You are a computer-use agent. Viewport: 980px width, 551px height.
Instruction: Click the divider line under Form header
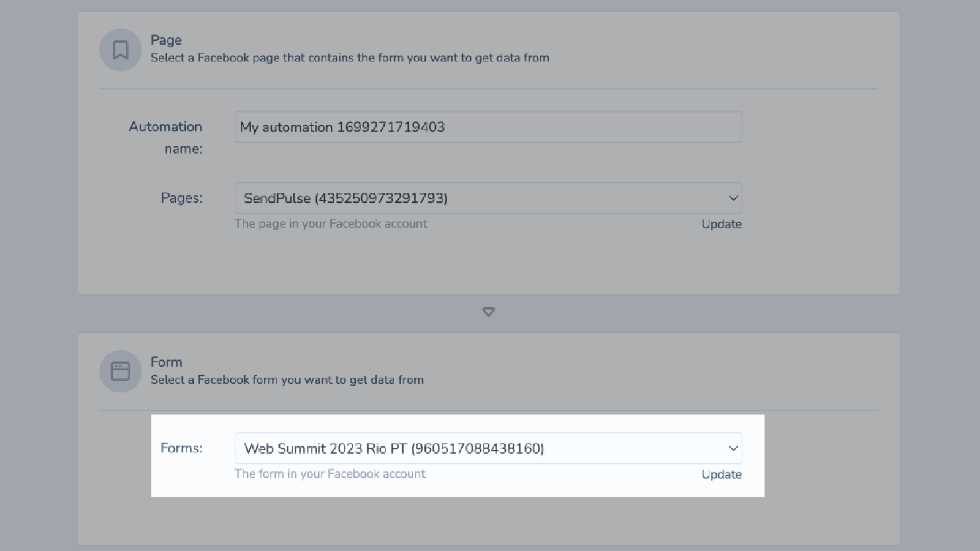[488, 410]
